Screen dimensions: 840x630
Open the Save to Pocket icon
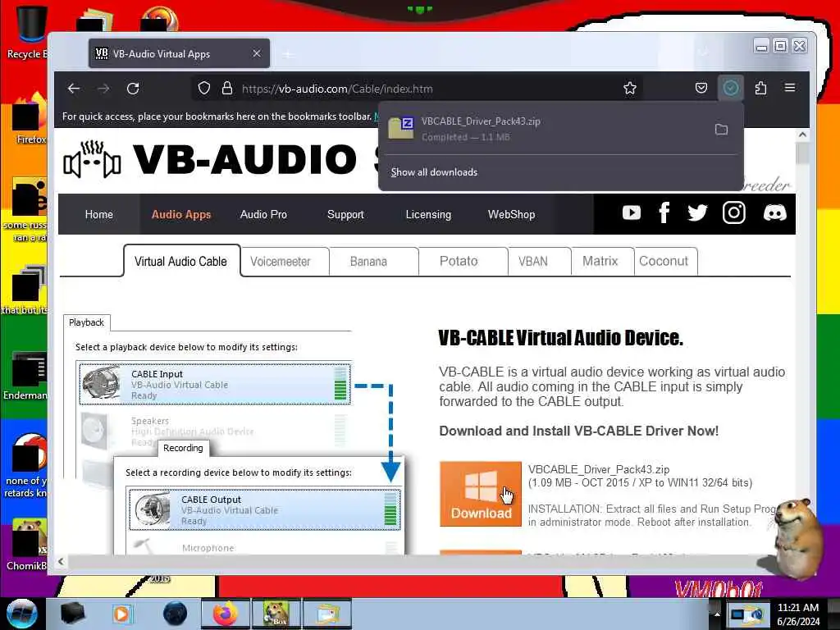coord(701,88)
